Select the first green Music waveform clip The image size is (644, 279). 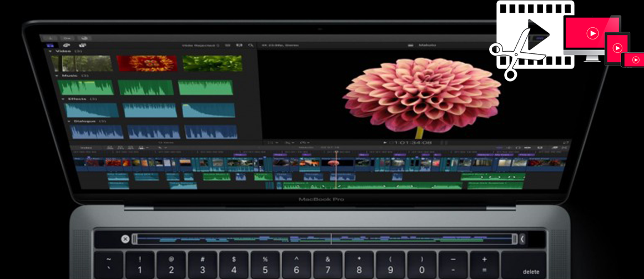(85, 87)
